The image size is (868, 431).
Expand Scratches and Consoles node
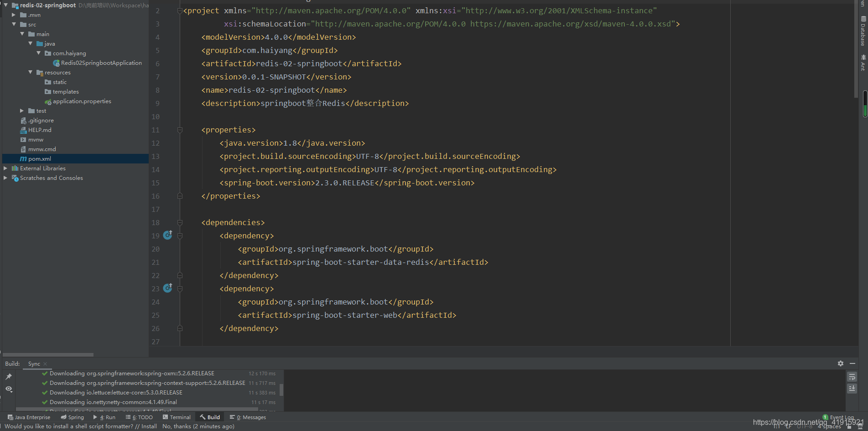5,178
